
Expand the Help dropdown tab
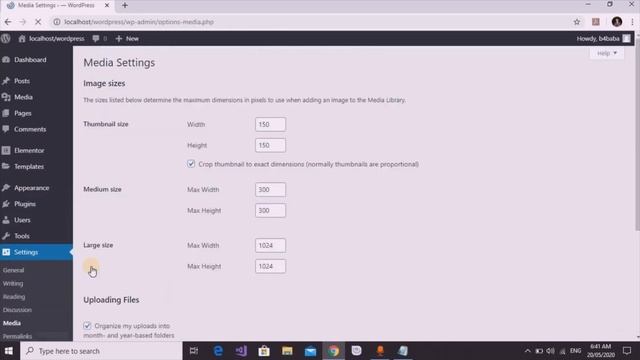(607, 53)
